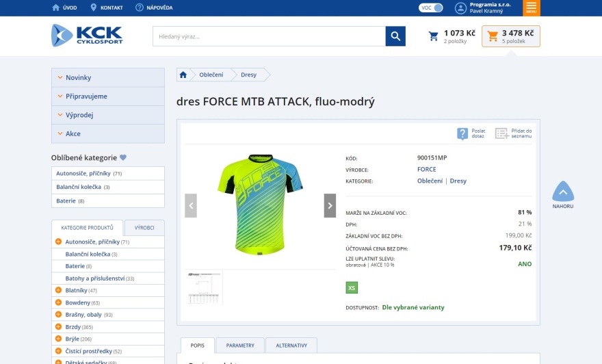
Task: Open the Parametry tab
Action: [240, 346]
